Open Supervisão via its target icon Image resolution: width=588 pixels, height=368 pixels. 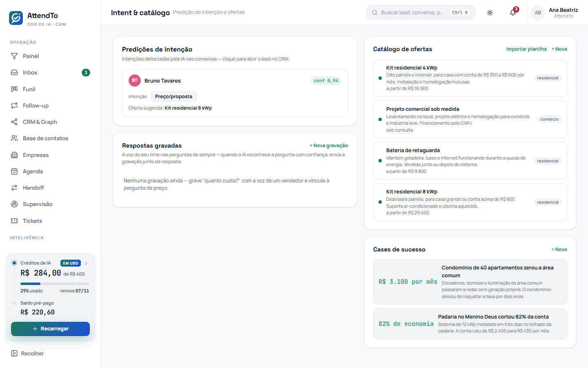pos(14,204)
